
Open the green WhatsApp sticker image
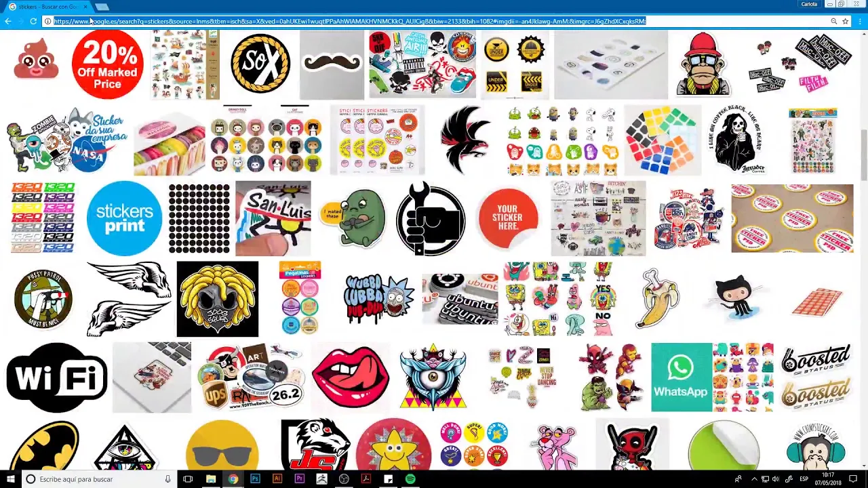pyautogui.click(x=682, y=378)
